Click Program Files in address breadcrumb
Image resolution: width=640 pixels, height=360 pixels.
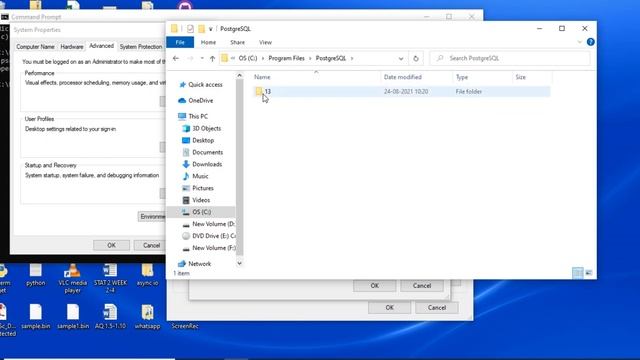287,58
